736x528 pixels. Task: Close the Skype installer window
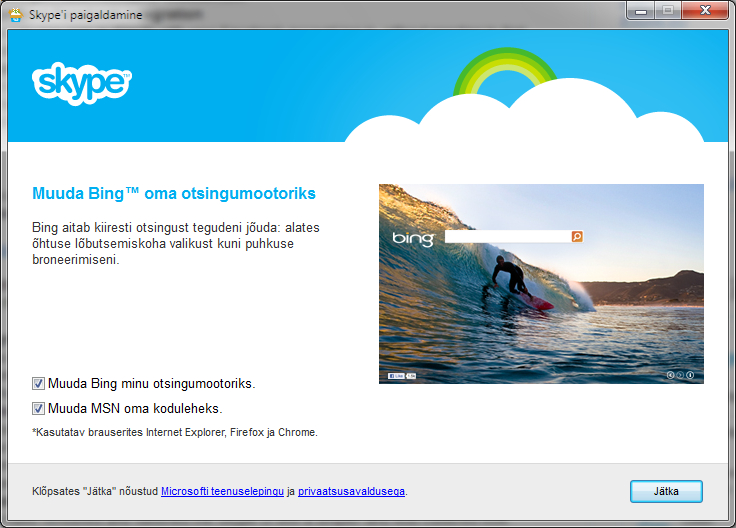[x=705, y=10]
